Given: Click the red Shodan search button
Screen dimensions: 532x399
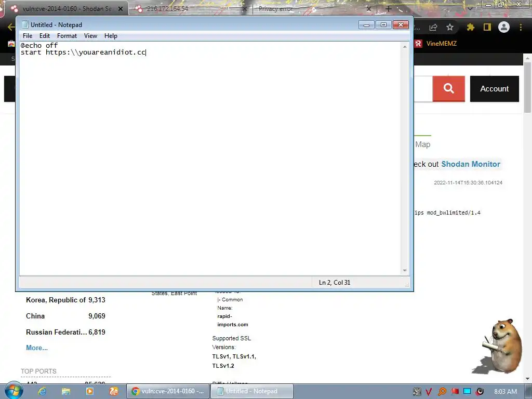Looking at the screenshot, I should pos(448,88).
